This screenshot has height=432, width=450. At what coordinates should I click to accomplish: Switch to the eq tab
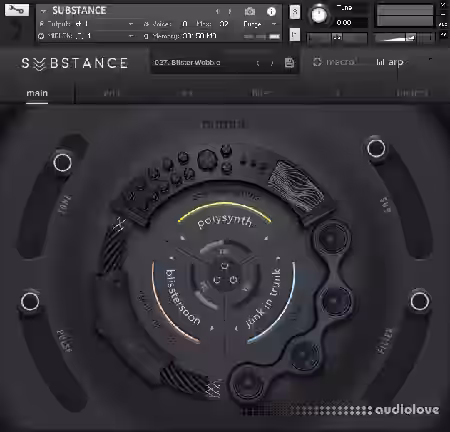point(186,93)
